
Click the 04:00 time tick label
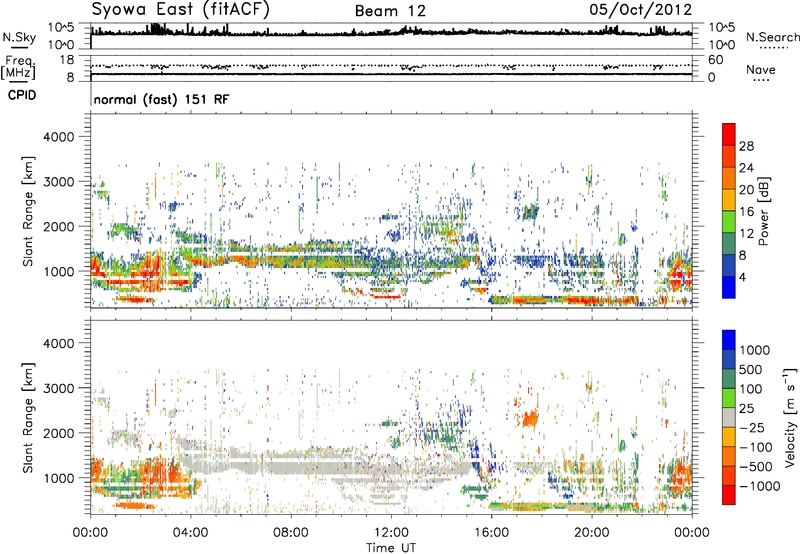(x=190, y=533)
